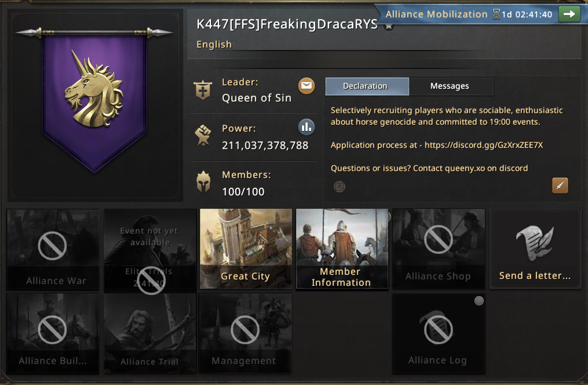This screenshot has height=385, width=588.
Task: Open the Alliance War tile
Action: click(x=53, y=249)
